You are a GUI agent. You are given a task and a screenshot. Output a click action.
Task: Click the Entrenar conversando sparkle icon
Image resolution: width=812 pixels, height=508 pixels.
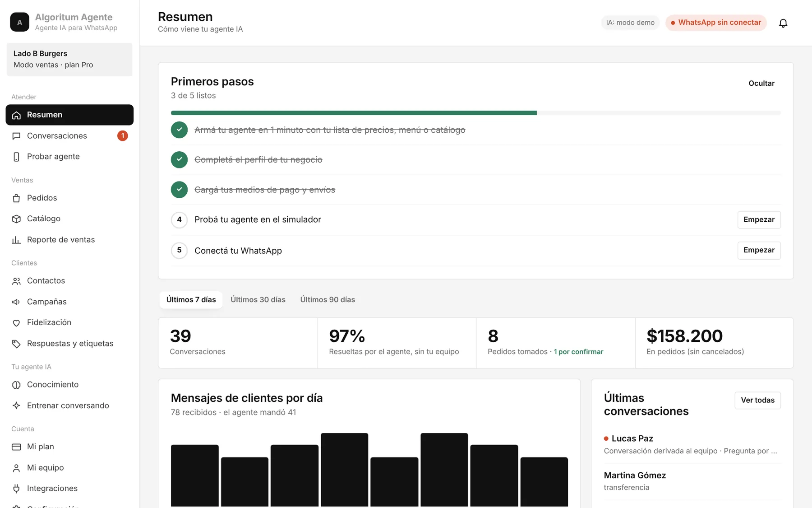(16, 405)
